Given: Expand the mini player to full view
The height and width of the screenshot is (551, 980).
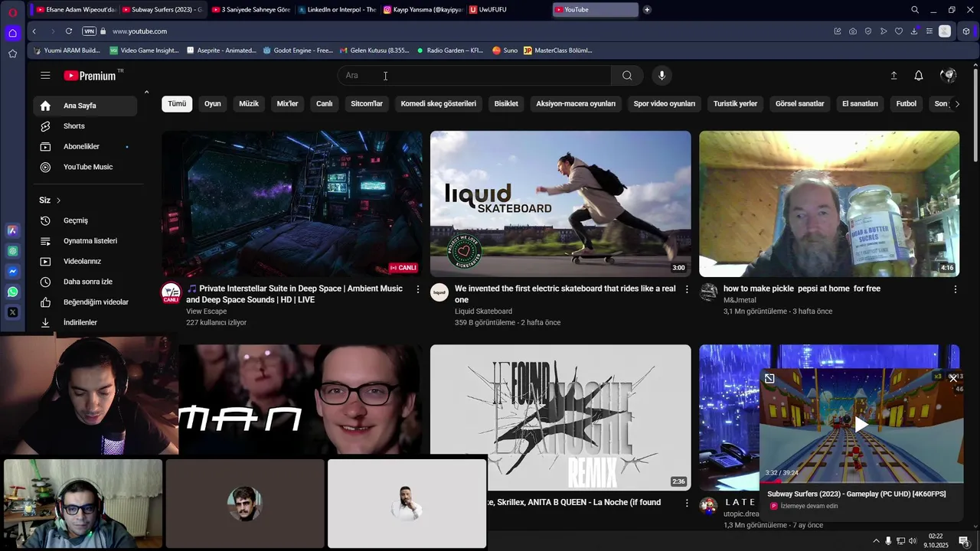Looking at the screenshot, I should [769, 378].
